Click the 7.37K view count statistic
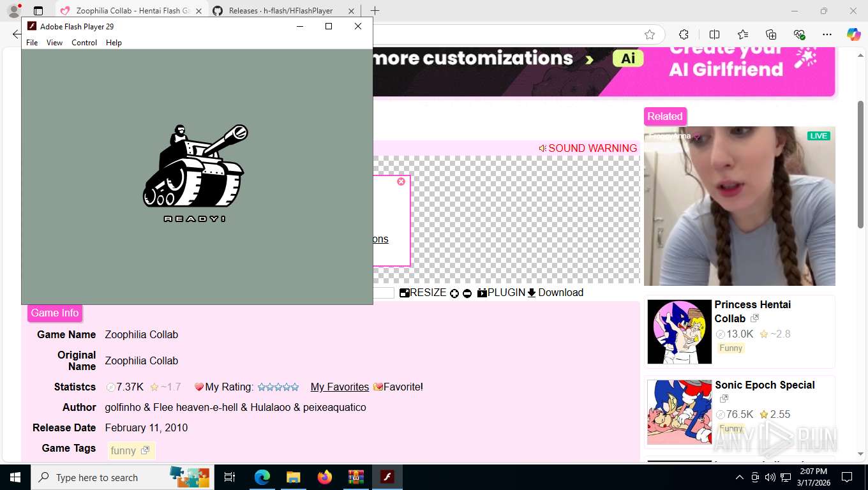868x490 pixels. [x=124, y=387]
